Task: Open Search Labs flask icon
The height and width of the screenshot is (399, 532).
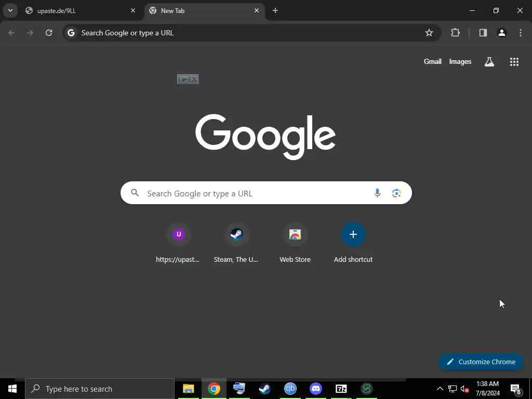Action: (489, 61)
